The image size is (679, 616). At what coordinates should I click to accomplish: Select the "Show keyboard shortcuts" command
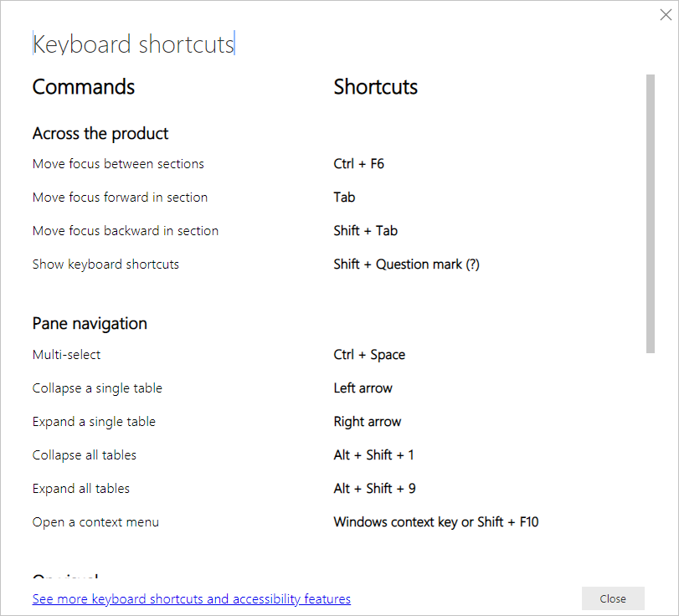click(x=105, y=264)
